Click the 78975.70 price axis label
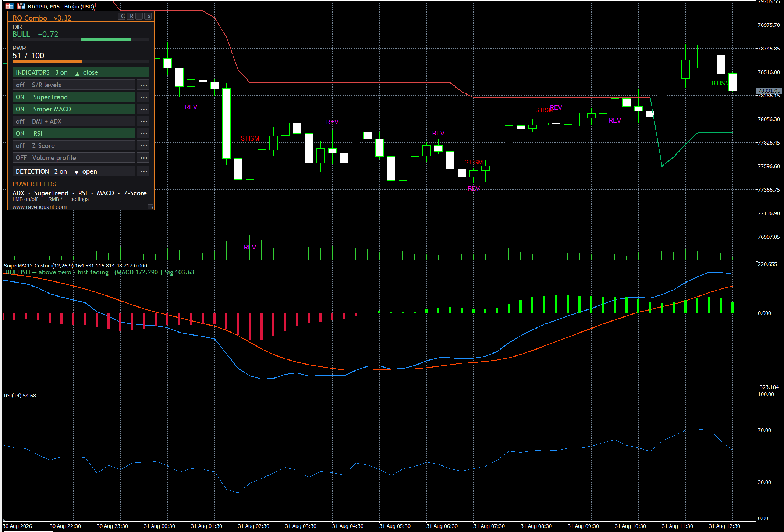 click(769, 25)
